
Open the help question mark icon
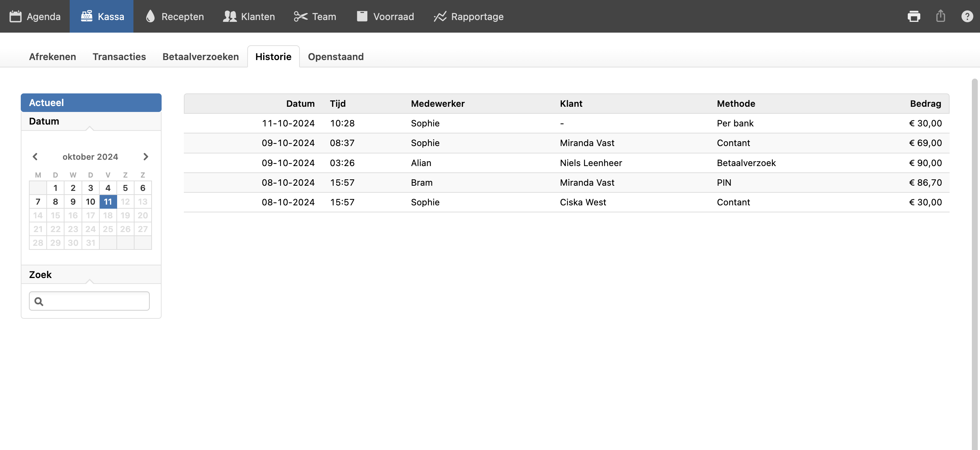967,16
